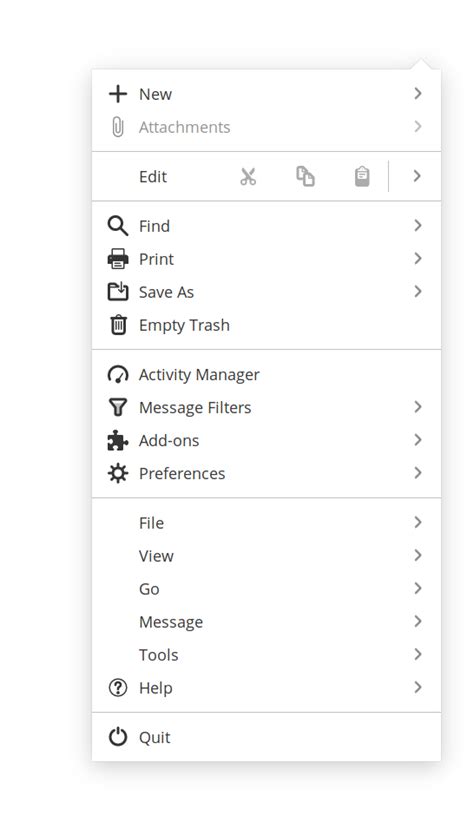474x816 pixels.
Task: Click the gear icon for Preferences
Action: coord(118,474)
